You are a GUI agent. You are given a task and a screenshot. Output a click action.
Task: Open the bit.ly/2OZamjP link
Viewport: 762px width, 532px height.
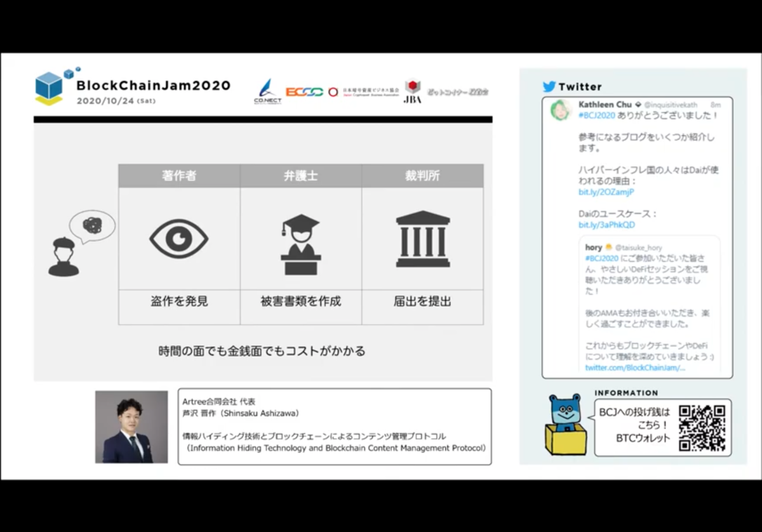[x=606, y=192]
